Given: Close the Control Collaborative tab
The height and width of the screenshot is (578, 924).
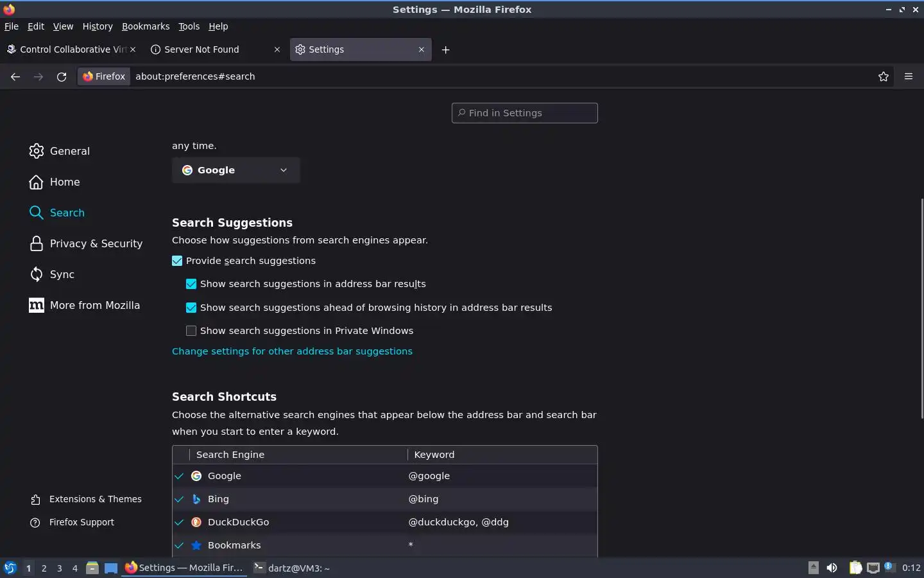Looking at the screenshot, I should point(133,49).
